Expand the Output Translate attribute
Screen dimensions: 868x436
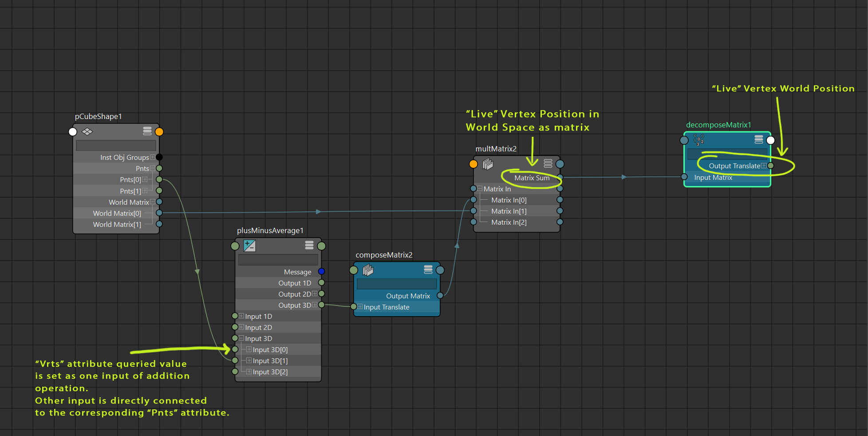coord(764,166)
